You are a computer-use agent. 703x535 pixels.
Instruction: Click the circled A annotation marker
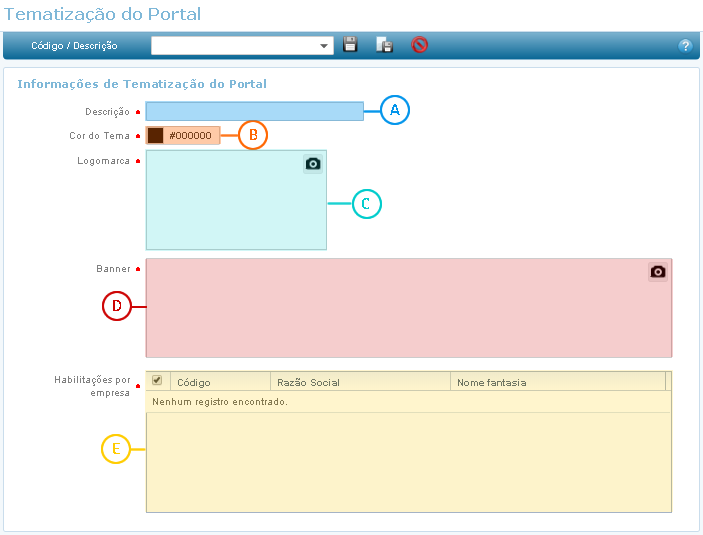394,111
